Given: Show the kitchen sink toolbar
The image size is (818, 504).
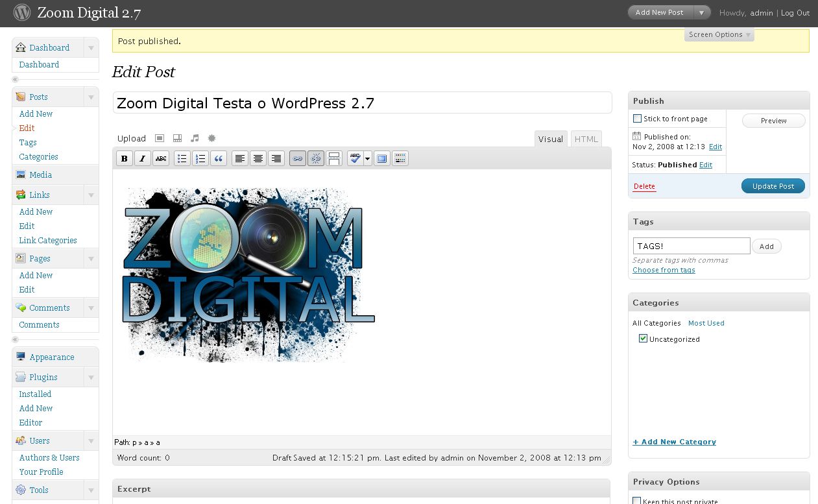Looking at the screenshot, I should (400, 158).
